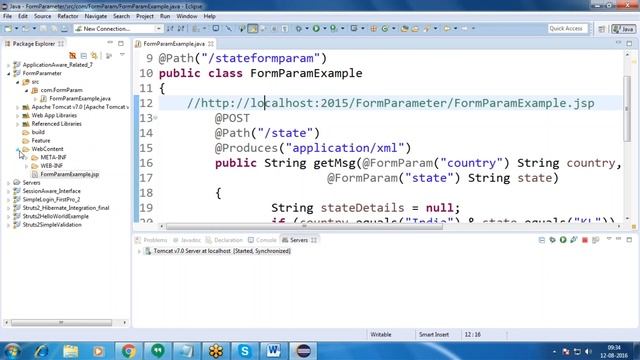Expand Apache Tomcat v7.0 library node
Image resolution: width=640 pixels, height=360 pixels.
click(18, 107)
